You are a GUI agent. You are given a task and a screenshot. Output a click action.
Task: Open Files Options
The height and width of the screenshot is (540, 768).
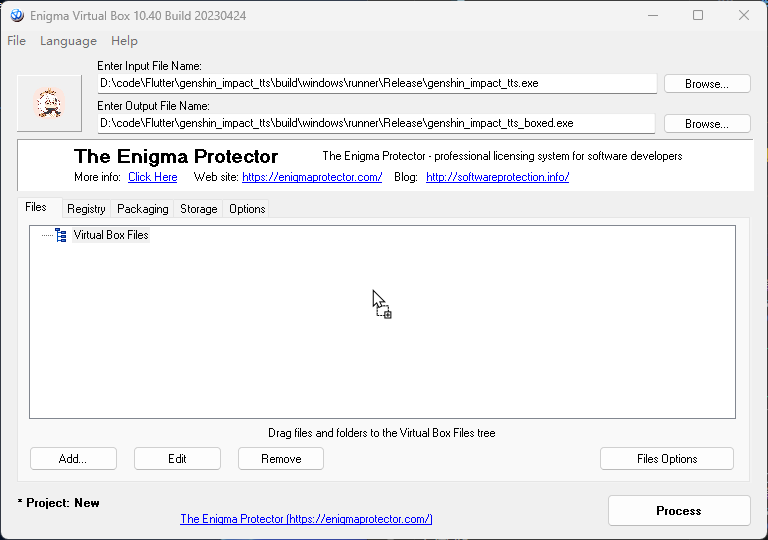[666, 459]
